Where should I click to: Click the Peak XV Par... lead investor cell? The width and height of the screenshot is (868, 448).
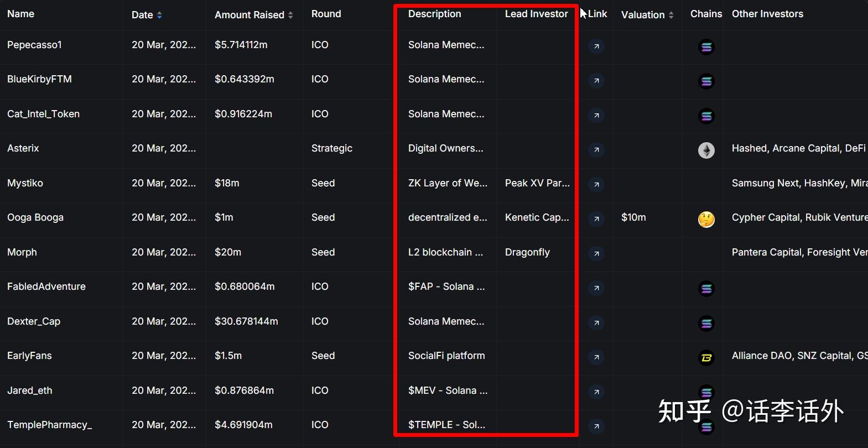click(537, 183)
